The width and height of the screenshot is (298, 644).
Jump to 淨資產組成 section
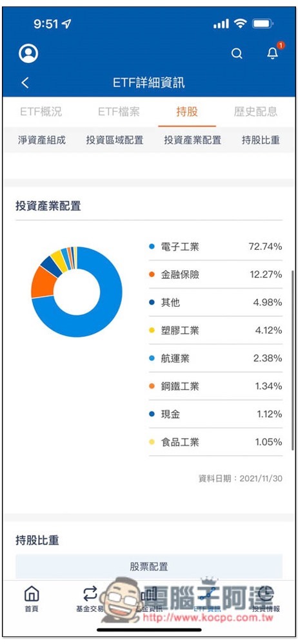(41, 140)
